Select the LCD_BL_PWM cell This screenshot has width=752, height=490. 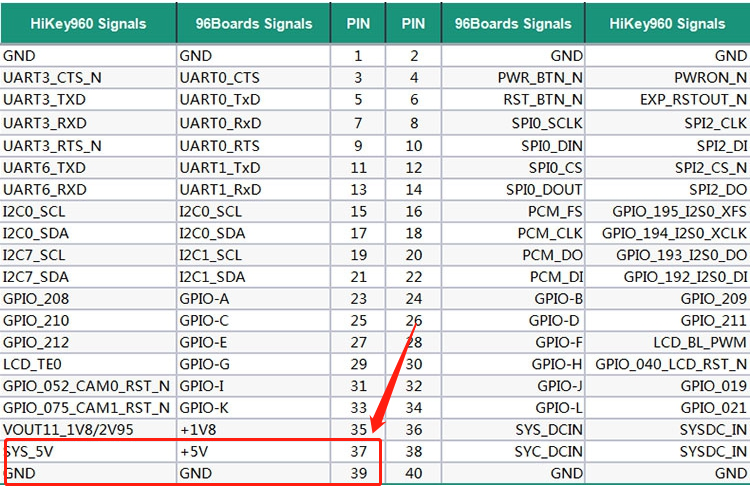pos(667,341)
